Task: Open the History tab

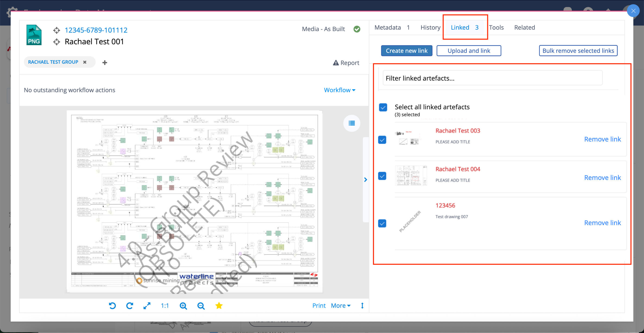Action: [430, 28]
